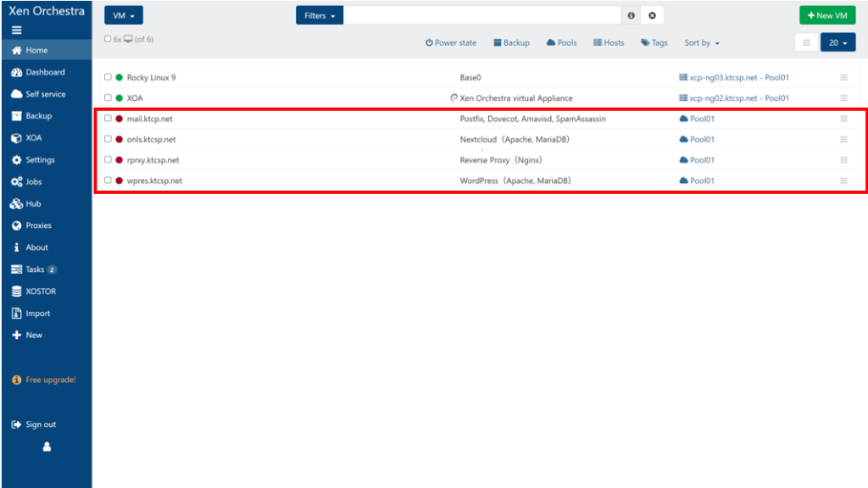Image resolution: width=868 pixels, height=488 pixels.
Task: Click the user profile icon in sidebar
Action: coord(47,446)
